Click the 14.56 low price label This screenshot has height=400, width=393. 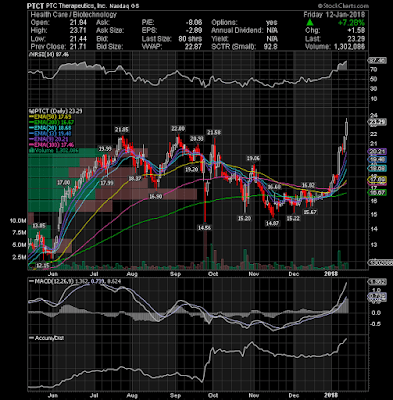204,228
